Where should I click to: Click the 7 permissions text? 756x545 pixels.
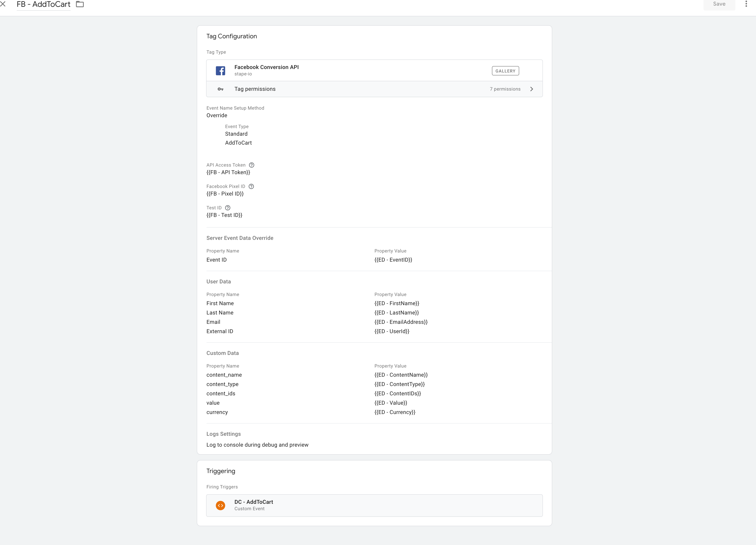click(505, 89)
